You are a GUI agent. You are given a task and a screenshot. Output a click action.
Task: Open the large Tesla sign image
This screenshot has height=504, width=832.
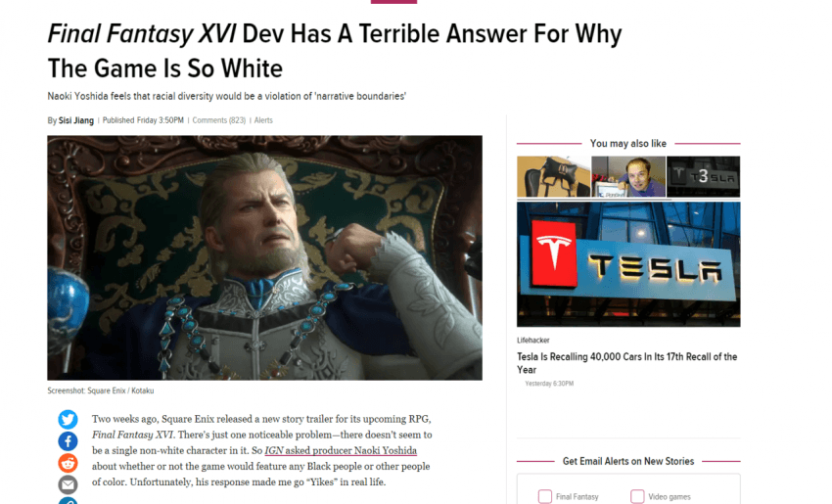pos(628,264)
